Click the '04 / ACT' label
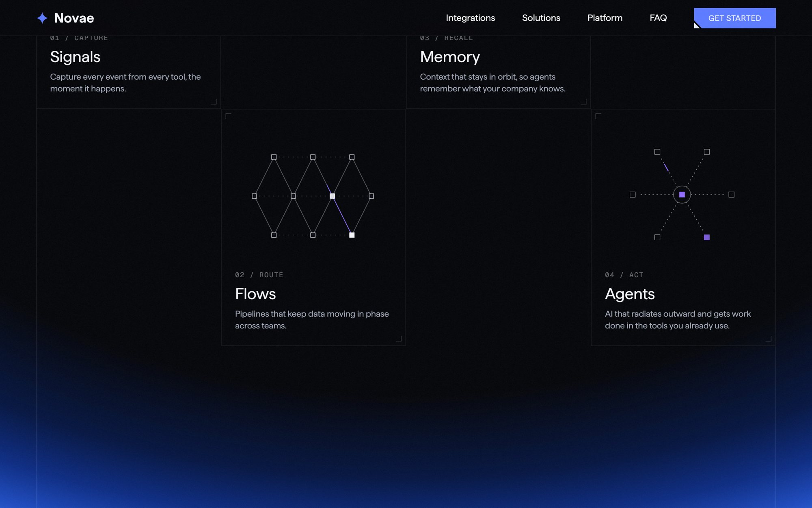 [624, 275]
